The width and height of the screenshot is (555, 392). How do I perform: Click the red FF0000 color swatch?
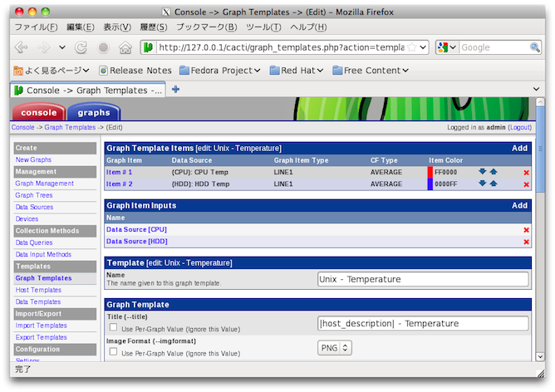(430, 172)
